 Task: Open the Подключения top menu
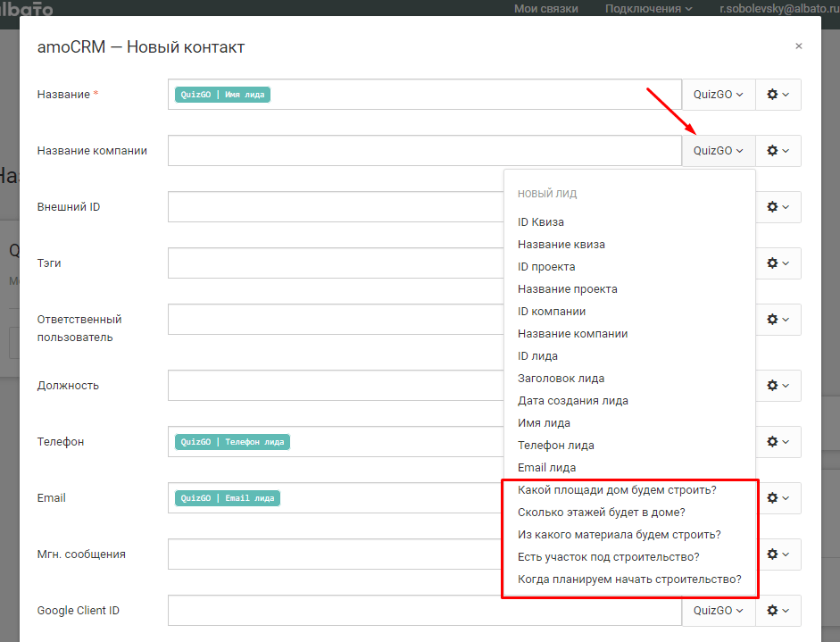648,9
